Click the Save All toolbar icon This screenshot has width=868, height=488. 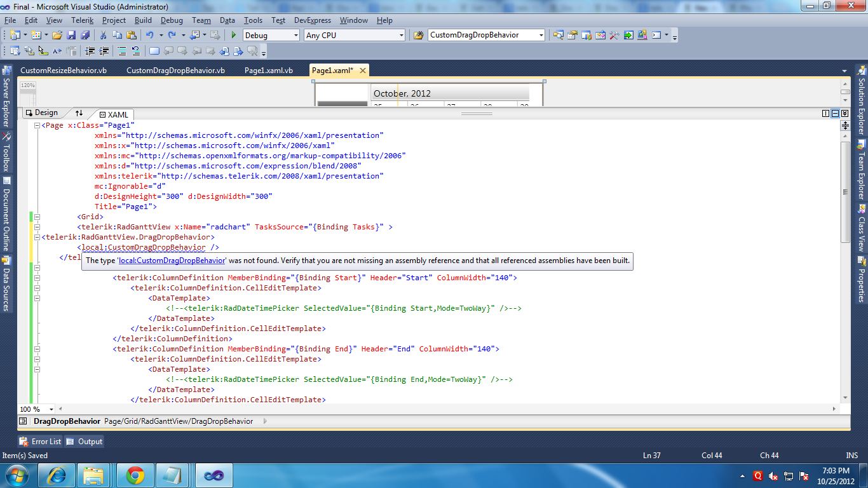pyautogui.click(x=85, y=36)
